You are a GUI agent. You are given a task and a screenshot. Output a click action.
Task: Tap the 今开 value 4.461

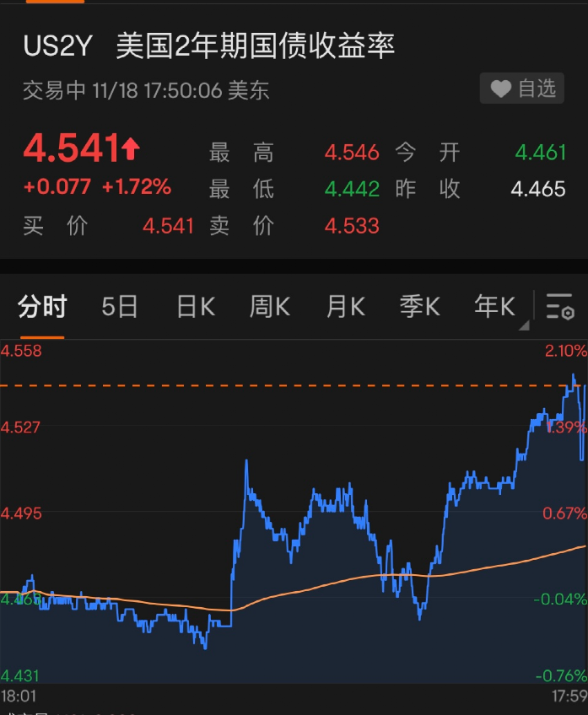(541, 153)
